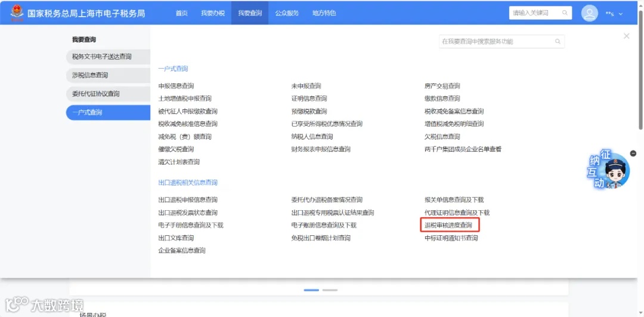Open 出口退税发票状态查询

coord(188,213)
